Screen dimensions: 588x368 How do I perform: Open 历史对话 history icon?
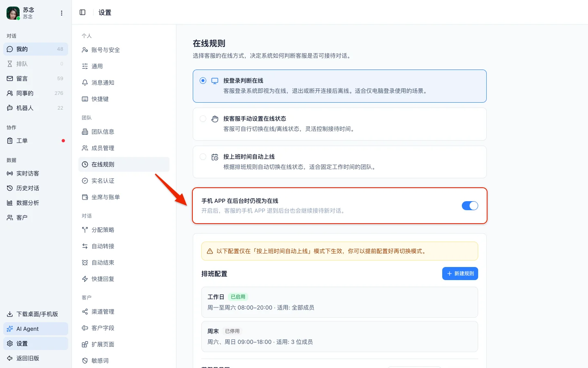[x=10, y=188]
